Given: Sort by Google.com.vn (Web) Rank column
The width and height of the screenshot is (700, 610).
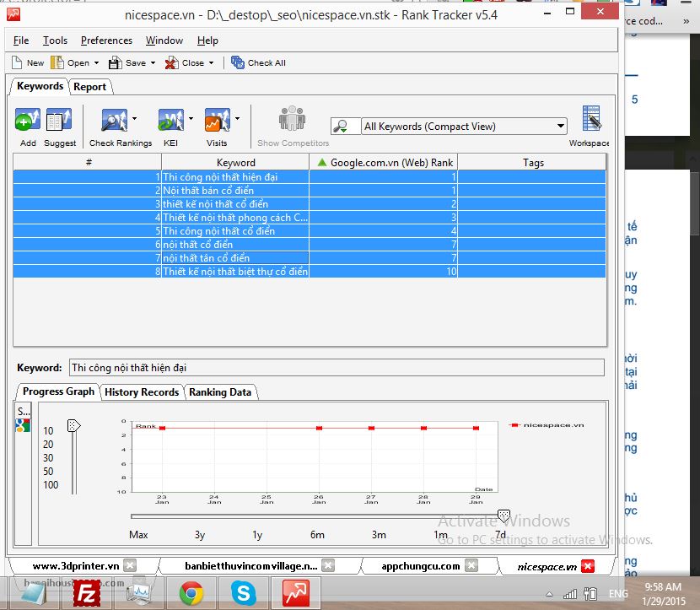Looking at the screenshot, I should 384,163.
